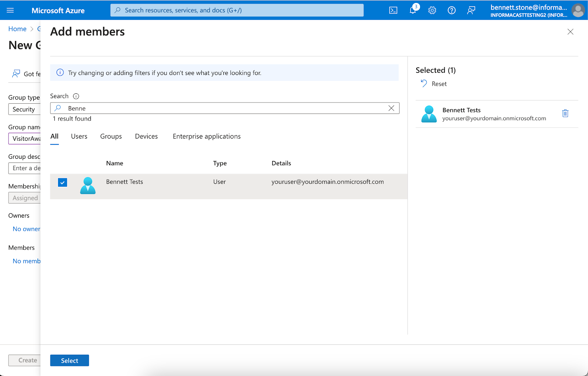Open the Enterprise applications tab
588x376 pixels.
click(x=206, y=136)
